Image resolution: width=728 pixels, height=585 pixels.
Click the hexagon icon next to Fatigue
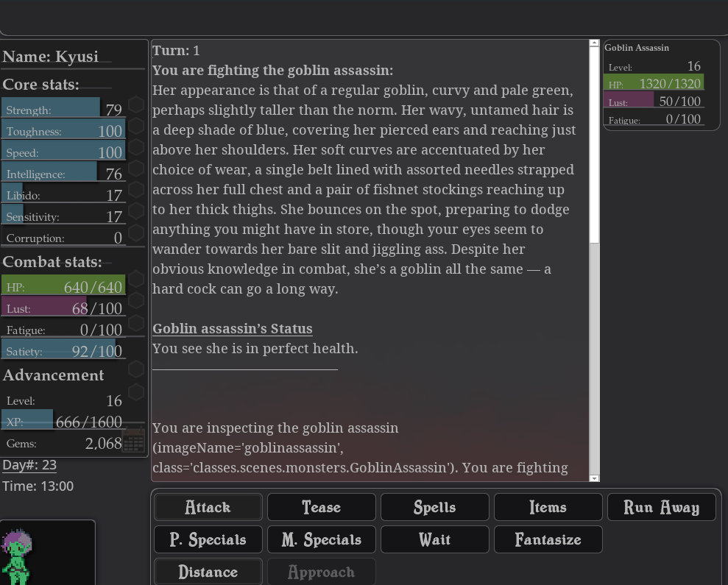coord(135,325)
